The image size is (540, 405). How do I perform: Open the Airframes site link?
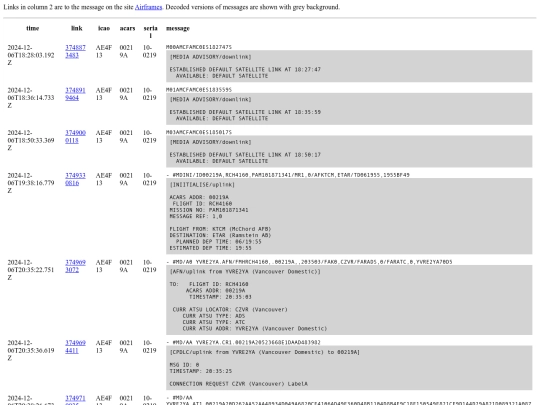[148, 7]
